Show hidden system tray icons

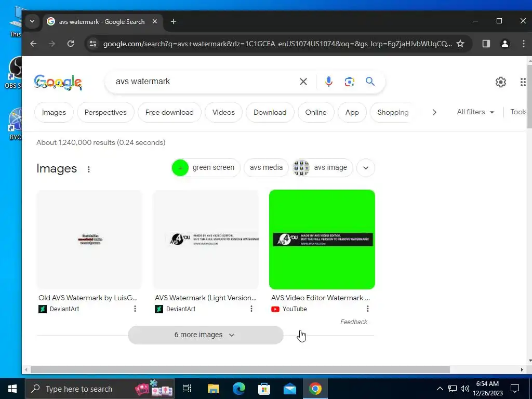point(440,389)
